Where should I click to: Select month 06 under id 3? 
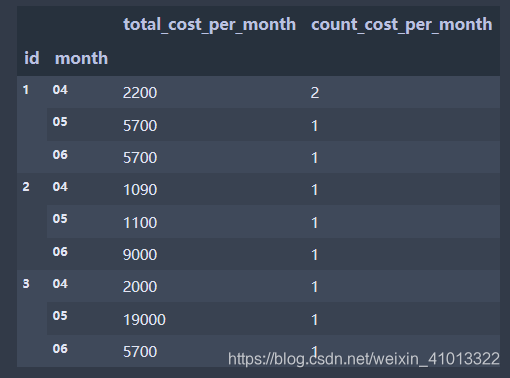60,349
